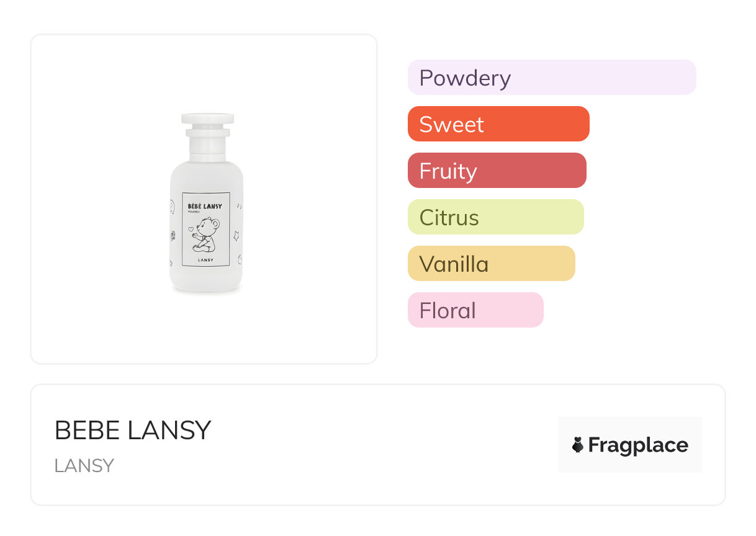Click the LANSY text at the label's bottom
The image size is (756, 536).
point(206,260)
